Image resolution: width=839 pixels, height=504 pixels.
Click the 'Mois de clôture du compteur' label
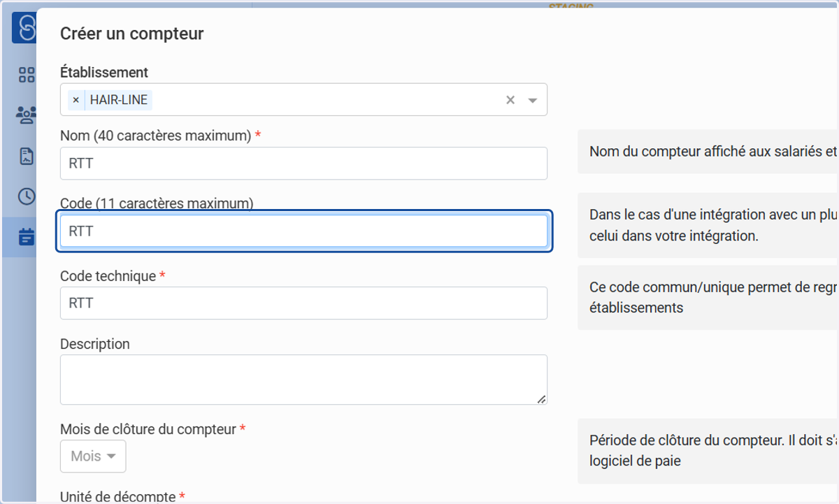148,429
